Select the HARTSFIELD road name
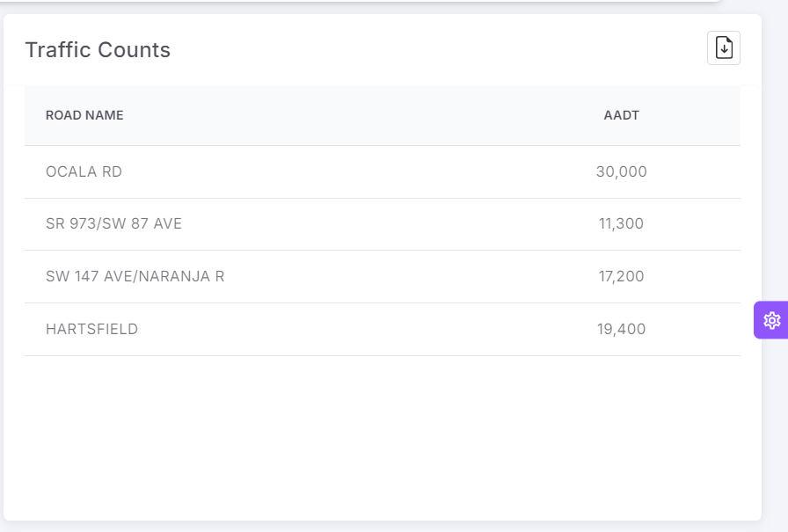 pyautogui.click(x=91, y=329)
